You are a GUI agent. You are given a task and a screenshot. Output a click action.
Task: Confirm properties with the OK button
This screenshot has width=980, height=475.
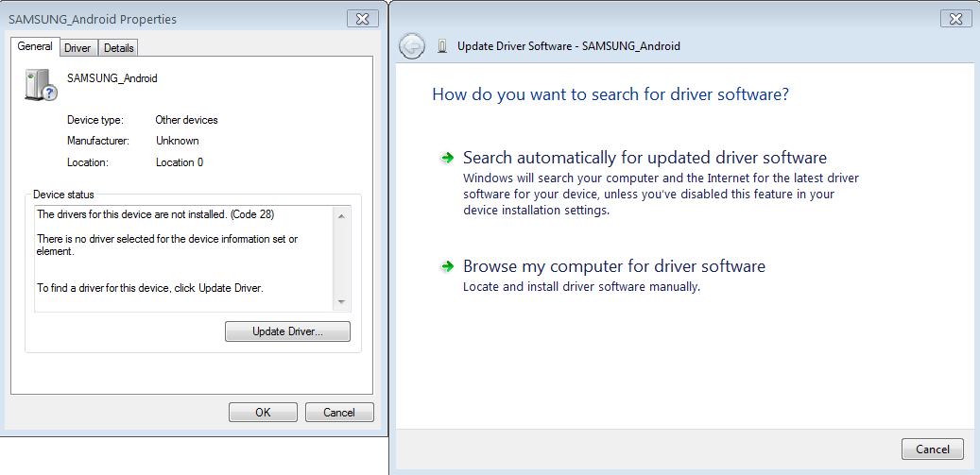(263, 412)
